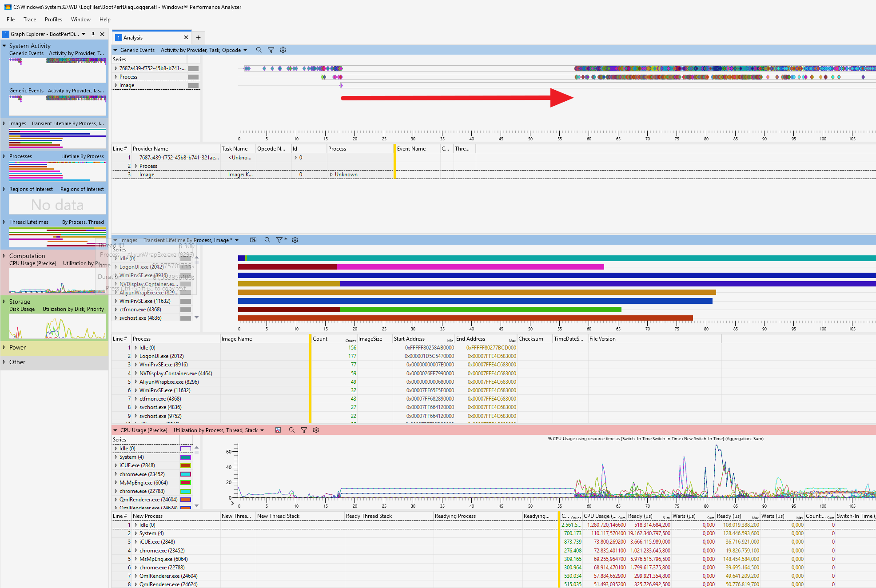Sort by Event Name column header

coord(418,149)
